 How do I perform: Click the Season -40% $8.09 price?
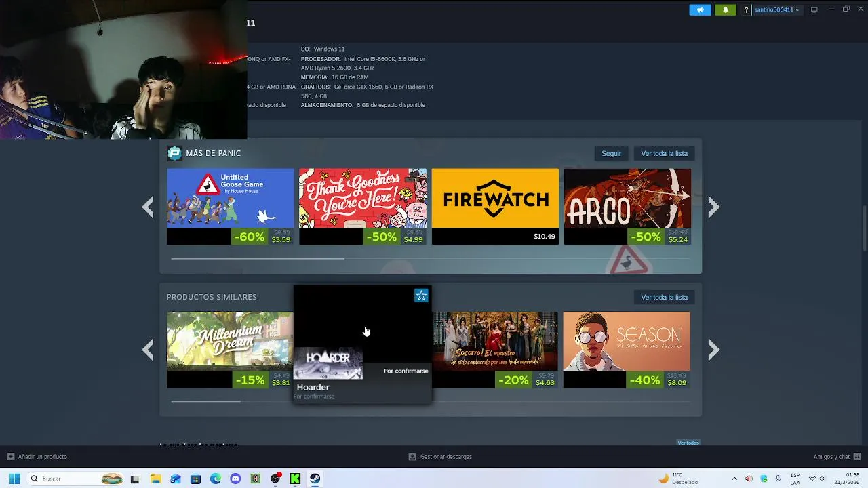659,380
